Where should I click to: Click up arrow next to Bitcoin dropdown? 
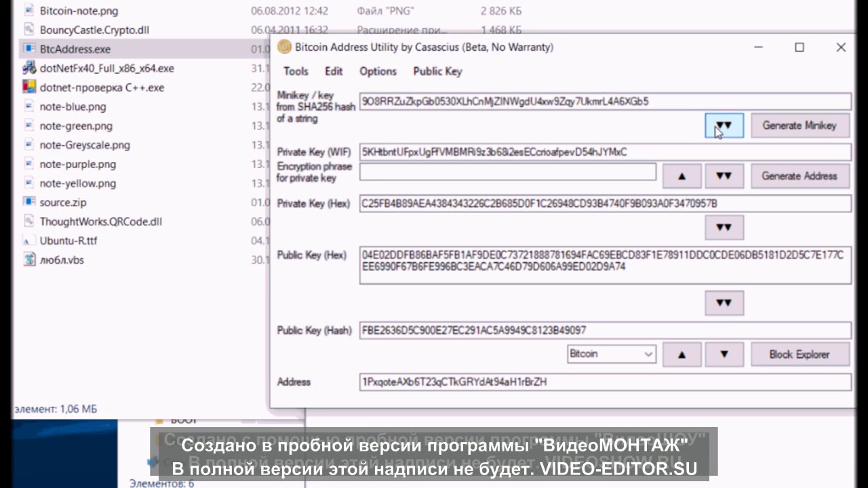682,354
